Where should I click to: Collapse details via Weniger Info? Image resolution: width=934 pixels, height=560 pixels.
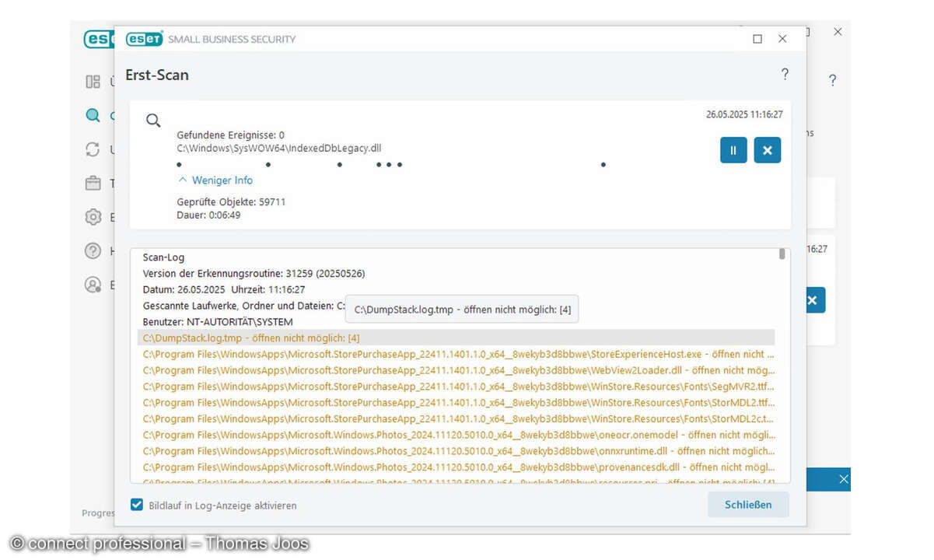click(x=215, y=180)
